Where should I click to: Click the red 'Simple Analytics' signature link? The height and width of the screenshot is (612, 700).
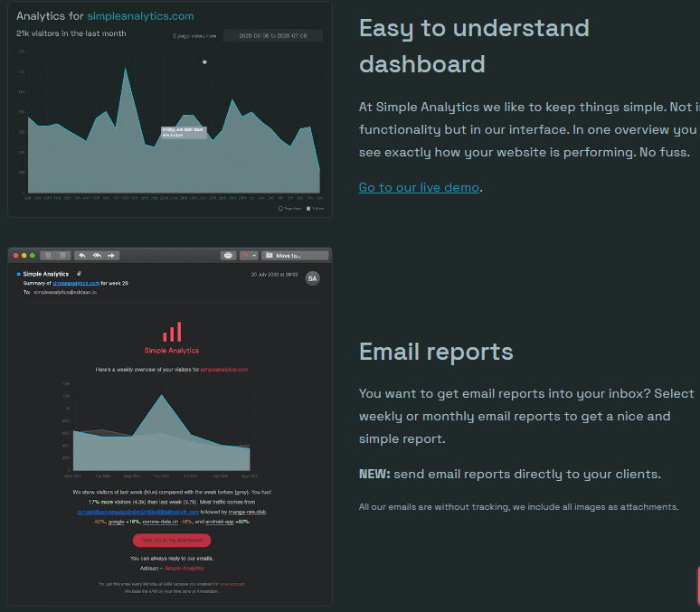pyautogui.click(x=184, y=569)
